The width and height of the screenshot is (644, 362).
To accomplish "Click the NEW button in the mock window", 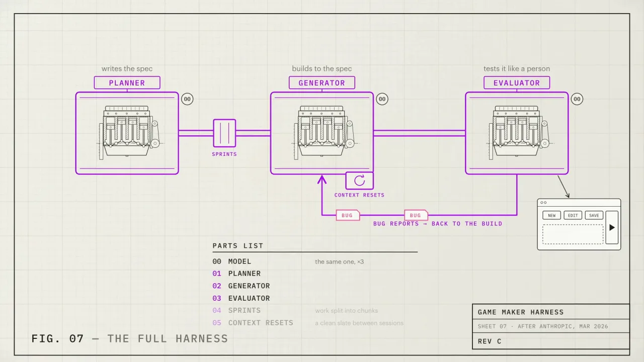I will point(552,215).
